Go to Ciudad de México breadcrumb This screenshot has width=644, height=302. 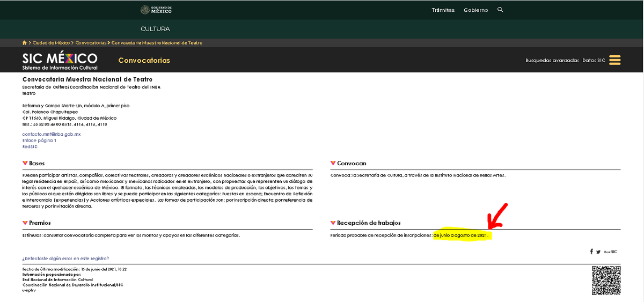pyautogui.click(x=52, y=43)
